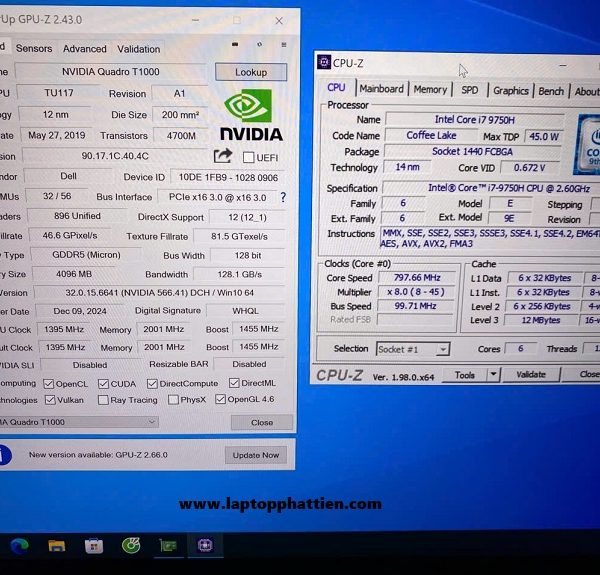Click the Close button in CPU-Z
The height and width of the screenshot is (575, 600).
(582, 374)
